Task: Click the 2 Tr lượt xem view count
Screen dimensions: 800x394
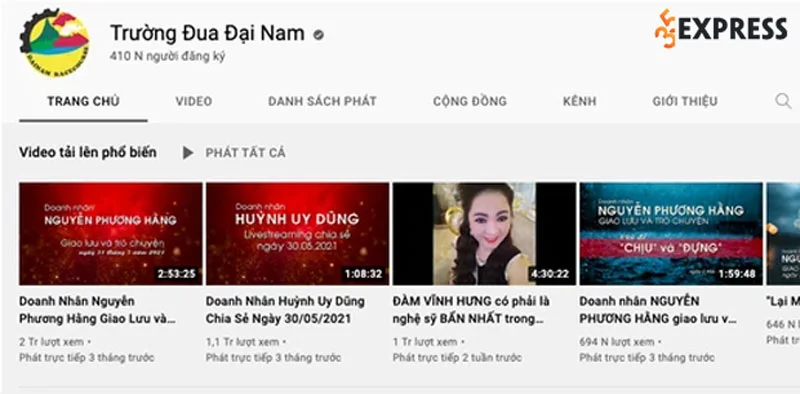Action: click(52, 341)
